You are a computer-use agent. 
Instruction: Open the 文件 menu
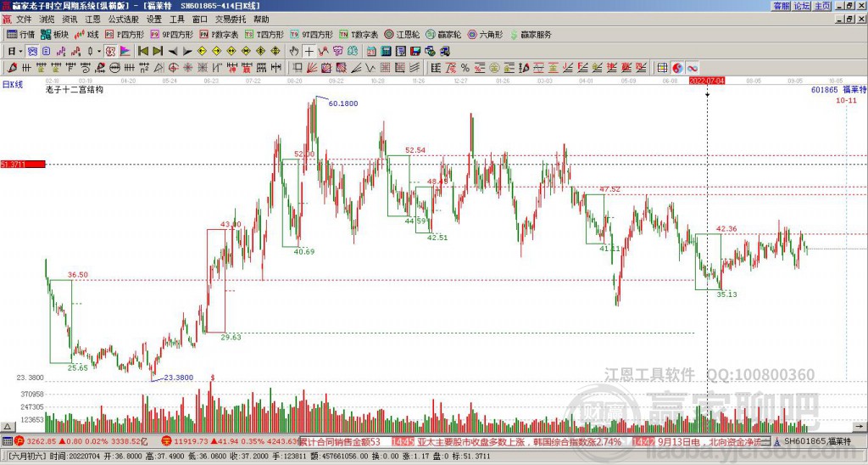pos(24,20)
